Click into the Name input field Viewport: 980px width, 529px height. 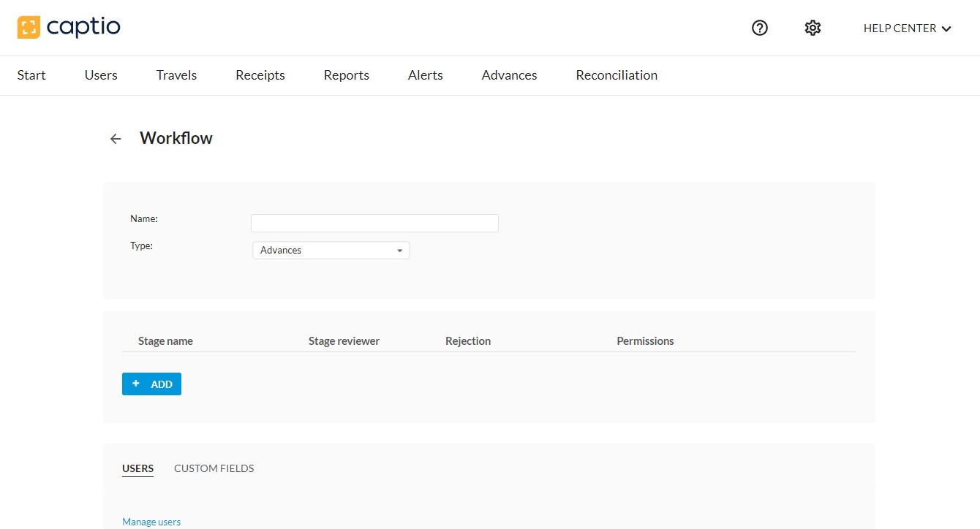[x=374, y=223]
